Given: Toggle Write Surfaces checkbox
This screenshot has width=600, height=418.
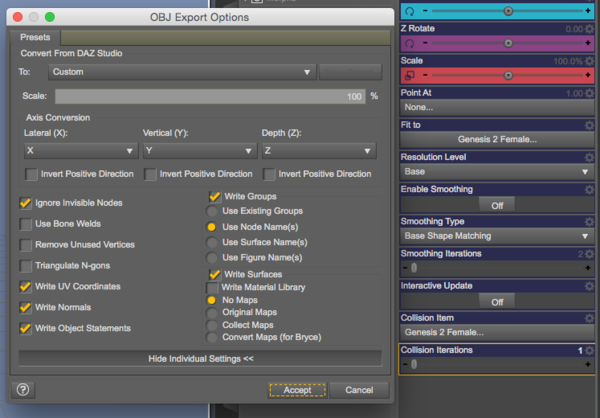Looking at the screenshot, I should pyautogui.click(x=215, y=274).
